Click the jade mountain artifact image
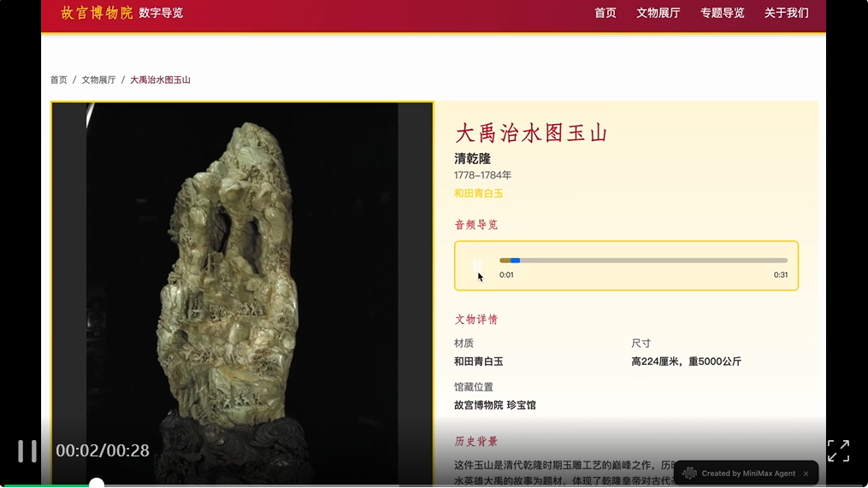 click(x=242, y=293)
